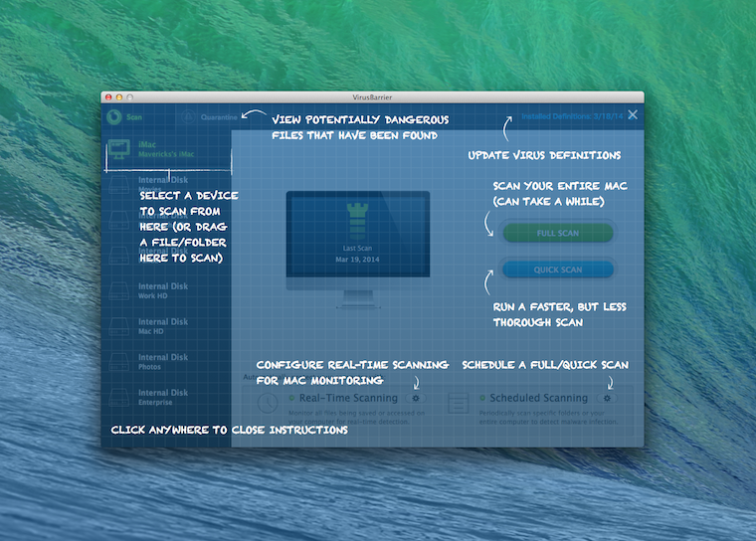Click the drive icon beside Work HD
The image size is (756, 541).
pyautogui.click(x=118, y=290)
